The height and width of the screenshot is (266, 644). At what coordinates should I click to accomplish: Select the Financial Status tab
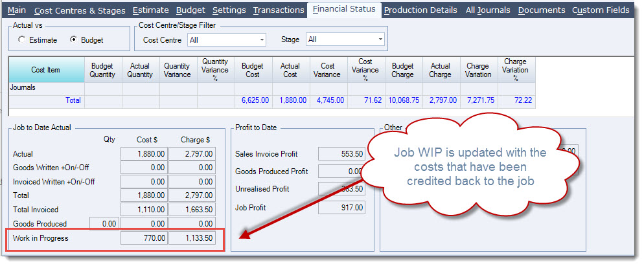[x=344, y=9]
